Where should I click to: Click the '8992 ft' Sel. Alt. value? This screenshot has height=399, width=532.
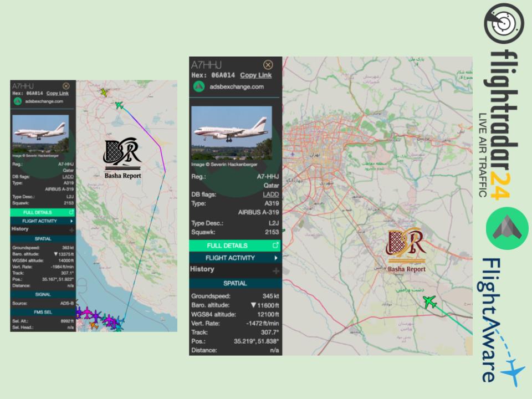point(67,321)
